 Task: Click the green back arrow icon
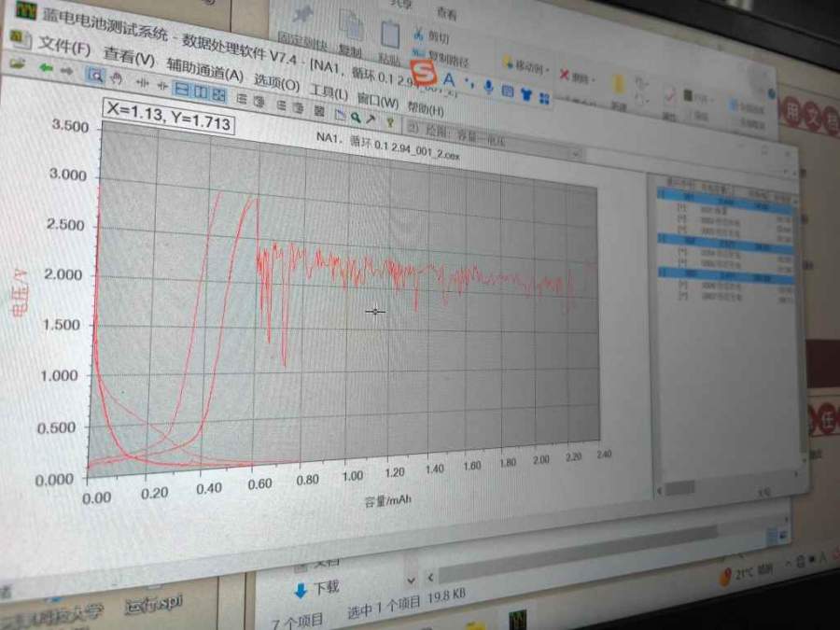coord(44,68)
